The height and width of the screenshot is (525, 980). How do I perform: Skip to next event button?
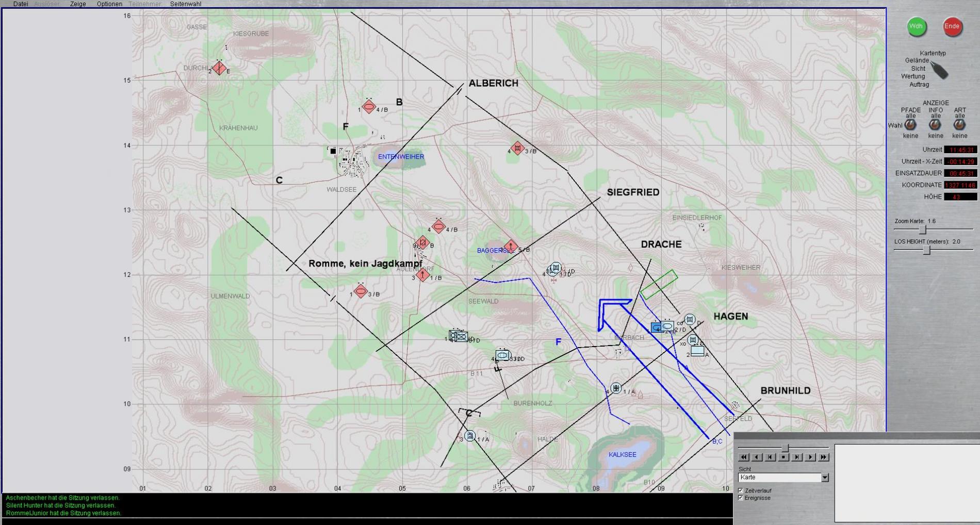[797, 457]
